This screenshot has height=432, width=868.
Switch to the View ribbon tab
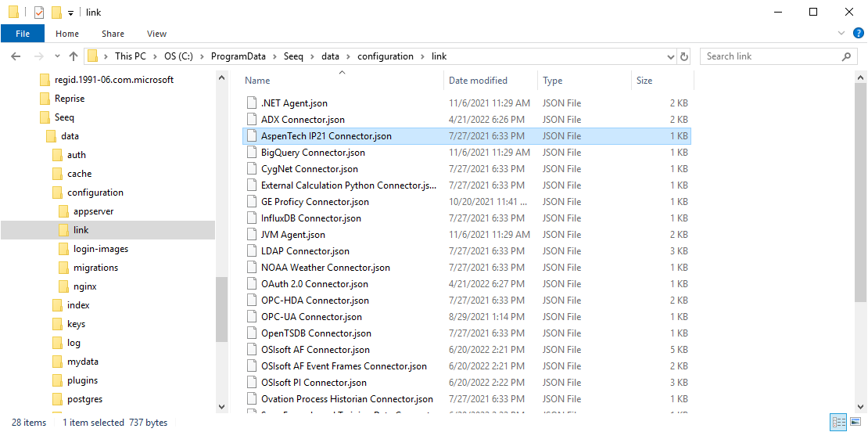pos(156,34)
